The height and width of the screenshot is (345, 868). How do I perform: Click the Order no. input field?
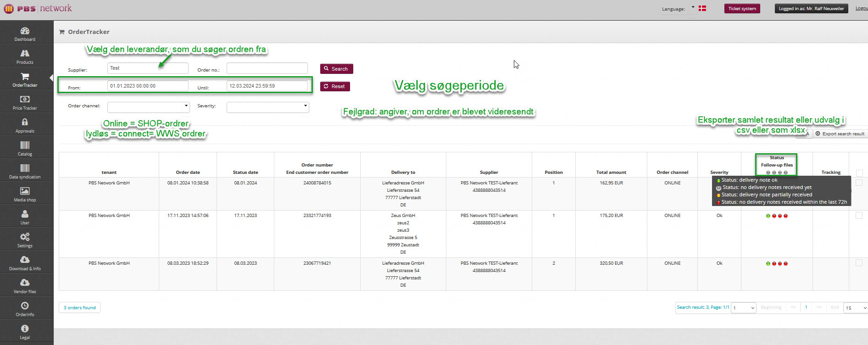tap(267, 68)
